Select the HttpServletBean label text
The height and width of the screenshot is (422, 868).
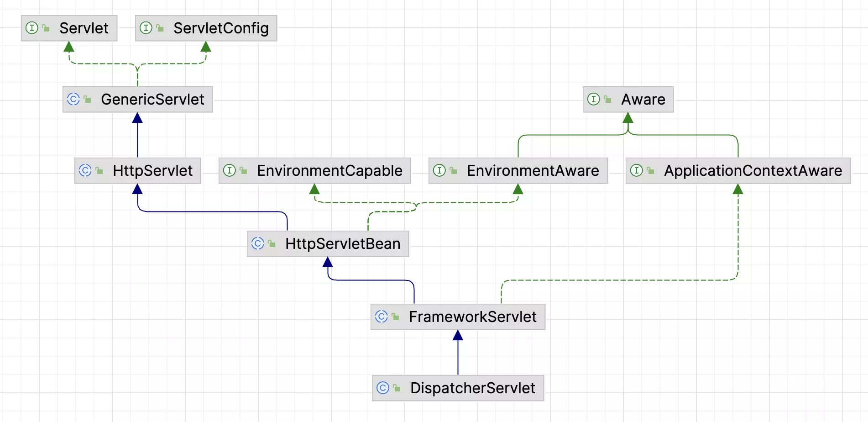(343, 244)
